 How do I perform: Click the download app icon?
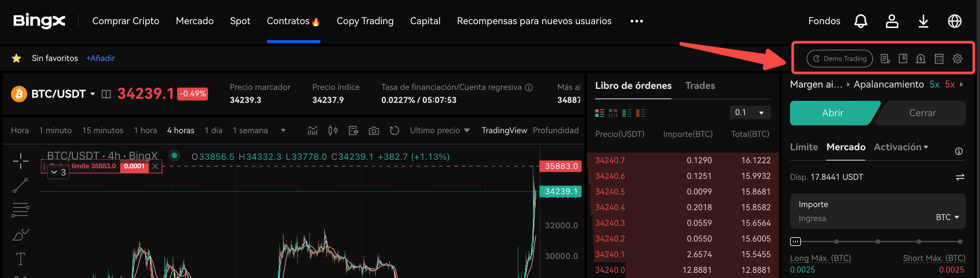pos(923,21)
